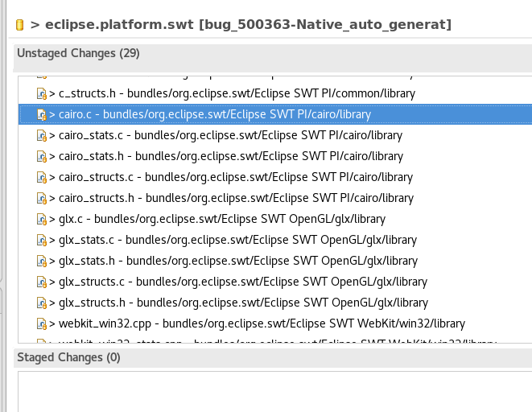Click the file icon for cairo_stats.c
The width and height of the screenshot is (532, 412).
coord(42,136)
